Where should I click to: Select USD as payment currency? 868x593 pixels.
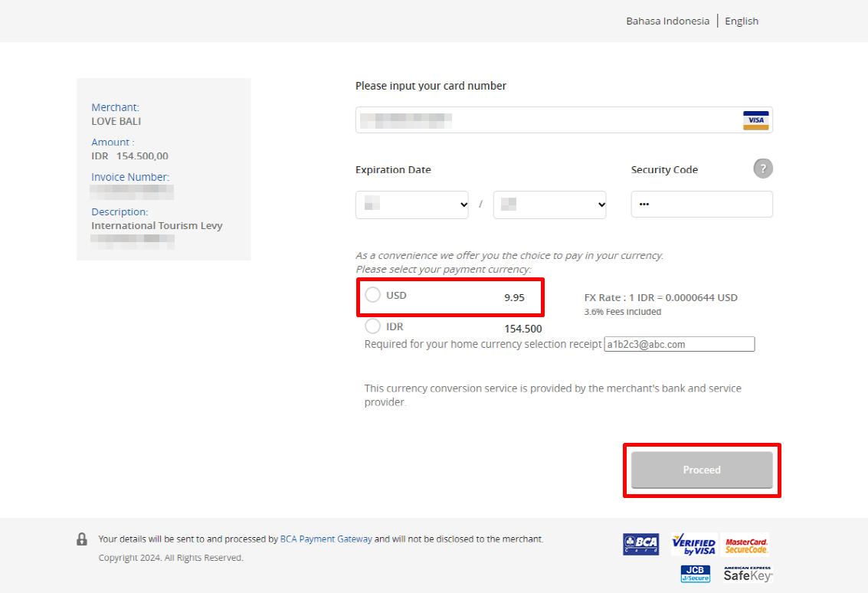click(372, 294)
